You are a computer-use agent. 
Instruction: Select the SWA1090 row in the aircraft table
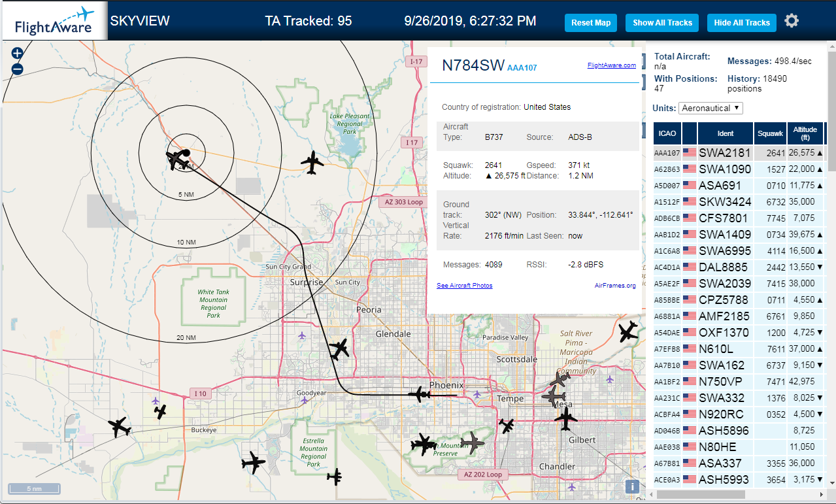click(x=739, y=169)
